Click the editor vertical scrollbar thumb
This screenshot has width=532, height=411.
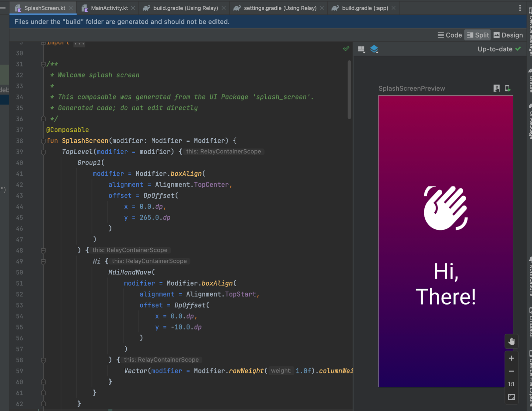point(349,89)
